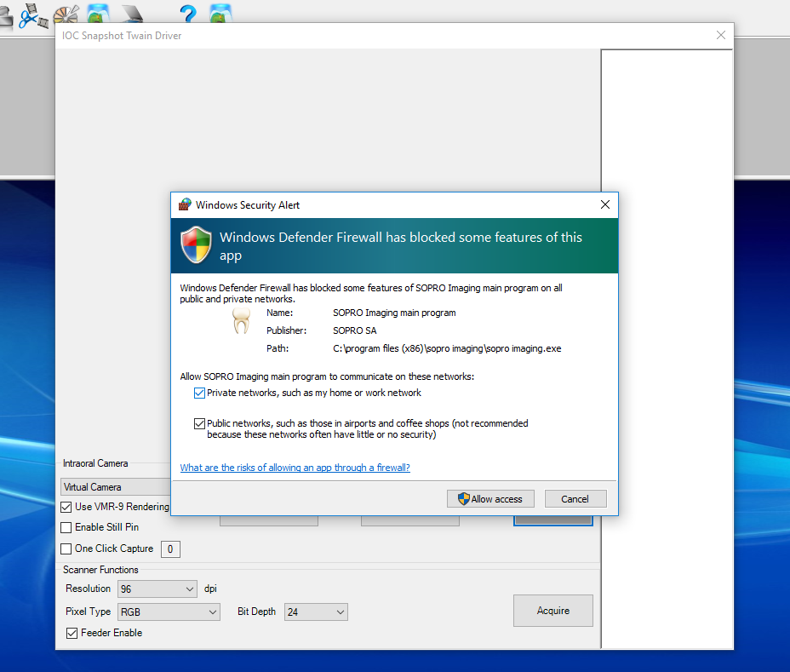The width and height of the screenshot is (790, 672).
Task: Click the colored shield icon in the alert banner
Action: tap(196, 245)
